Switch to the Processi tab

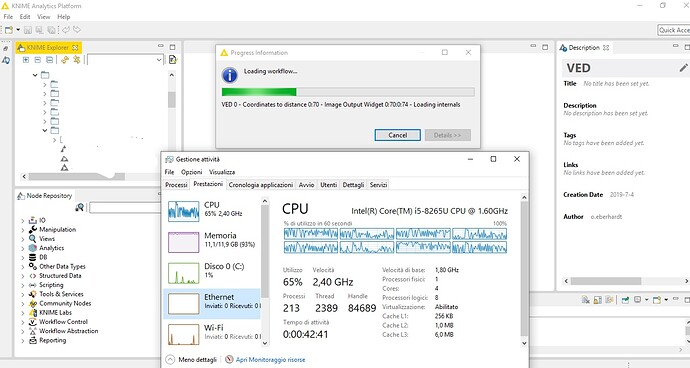click(176, 185)
